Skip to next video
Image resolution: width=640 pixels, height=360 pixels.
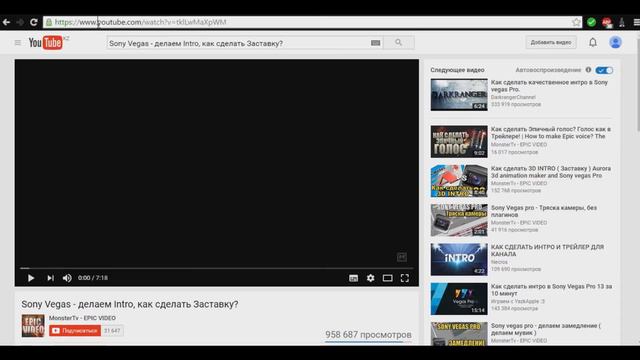pos(50,278)
